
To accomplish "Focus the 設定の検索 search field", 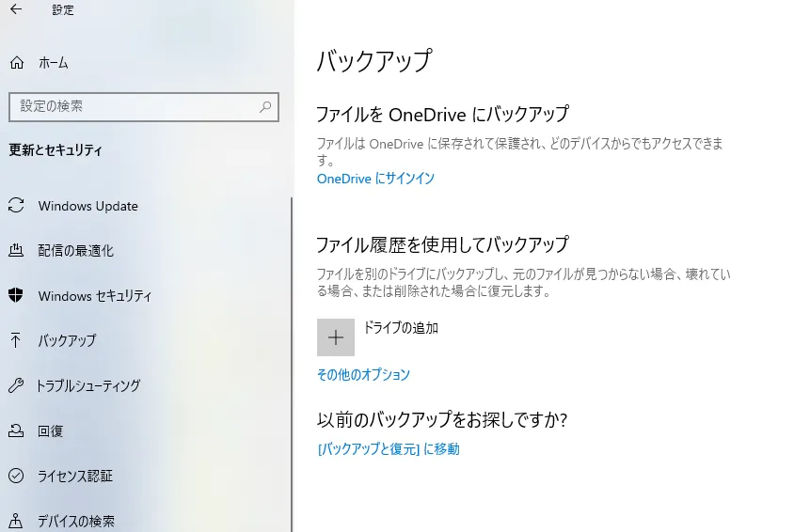I will 132,107.
